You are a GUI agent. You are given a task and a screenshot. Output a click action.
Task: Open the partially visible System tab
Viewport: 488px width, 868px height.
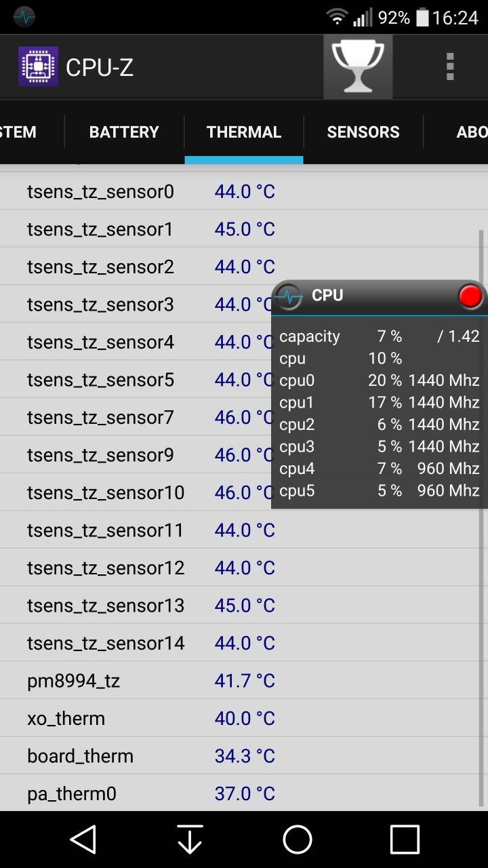pos(19,132)
